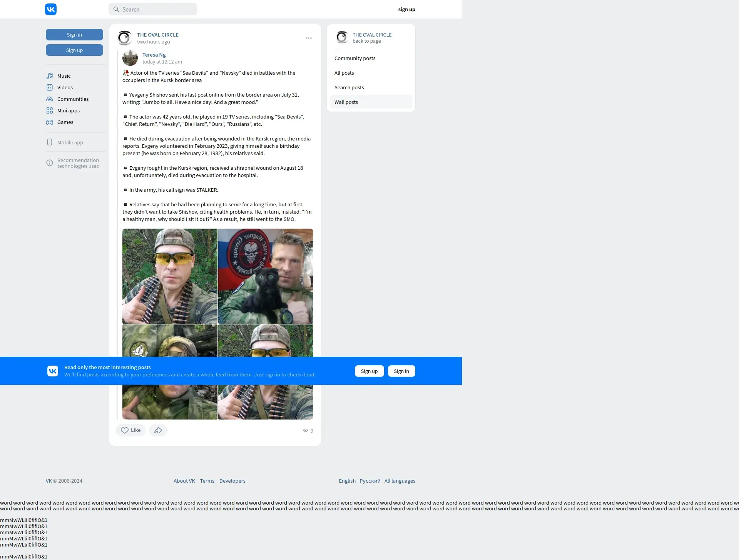This screenshot has height=560, width=739.
Task: Focus the Search input field
Action: (153, 9)
